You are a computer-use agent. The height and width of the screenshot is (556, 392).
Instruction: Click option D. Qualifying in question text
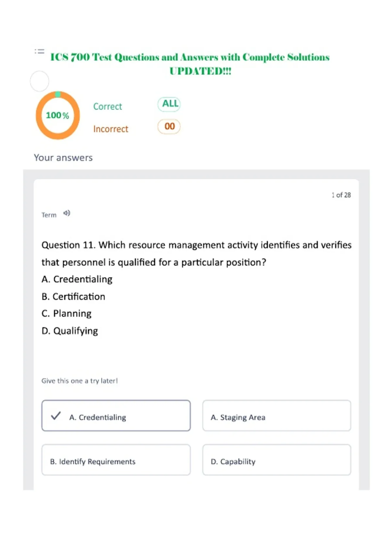pyautogui.click(x=70, y=331)
